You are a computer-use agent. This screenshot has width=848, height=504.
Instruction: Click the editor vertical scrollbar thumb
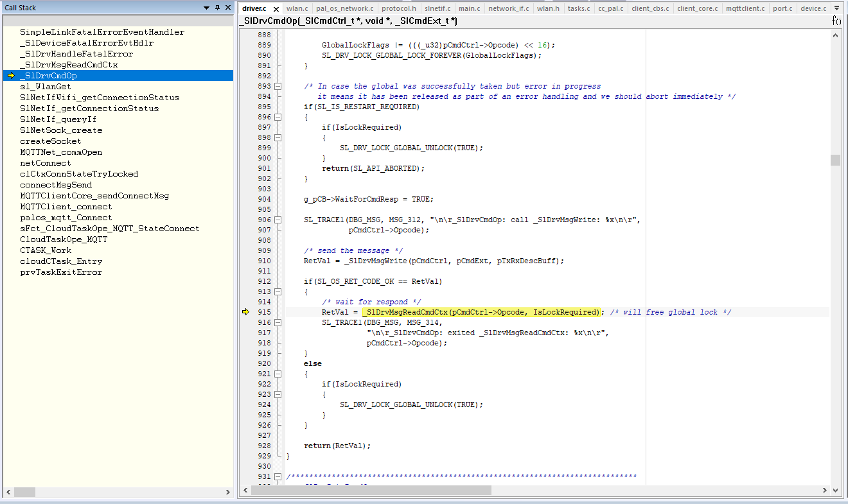835,160
